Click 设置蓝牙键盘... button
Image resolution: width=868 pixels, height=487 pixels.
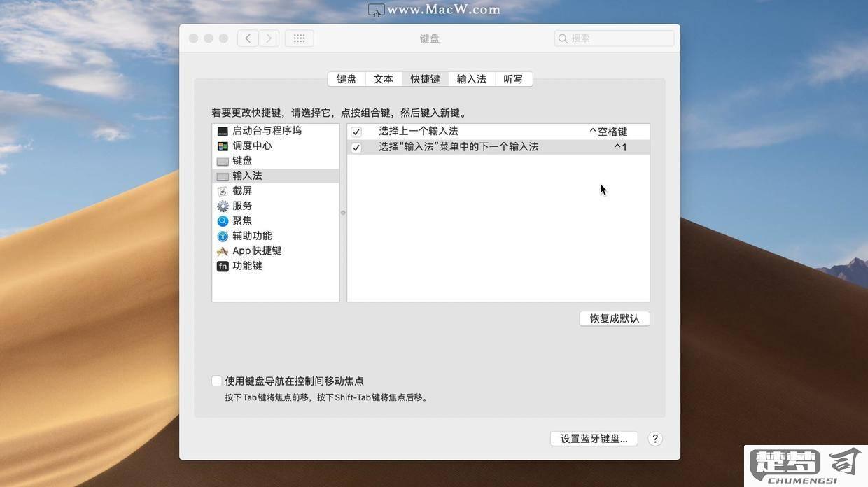coord(594,439)
